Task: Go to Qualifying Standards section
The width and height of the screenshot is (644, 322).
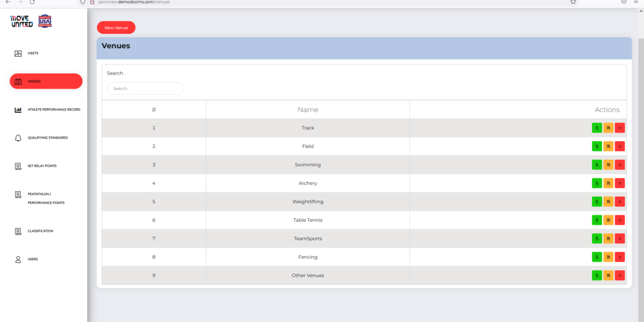Action: click(47, 138)
